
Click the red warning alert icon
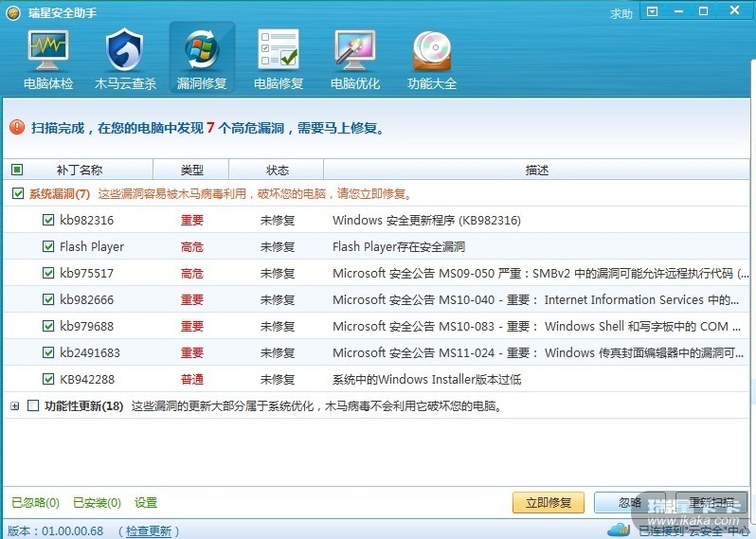coord(17,127)
